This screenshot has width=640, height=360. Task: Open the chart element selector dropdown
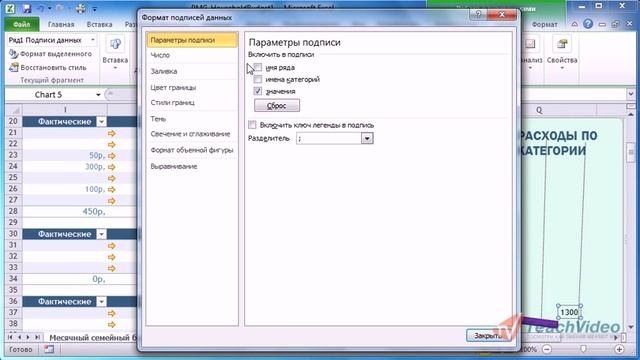pyautogui.click(x=93, y=40)
